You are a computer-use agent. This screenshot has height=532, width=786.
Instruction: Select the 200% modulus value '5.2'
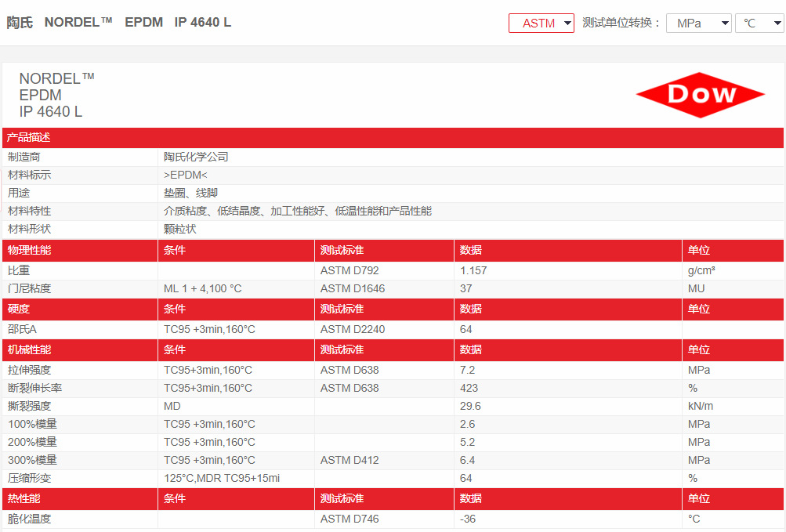(467, 442)
